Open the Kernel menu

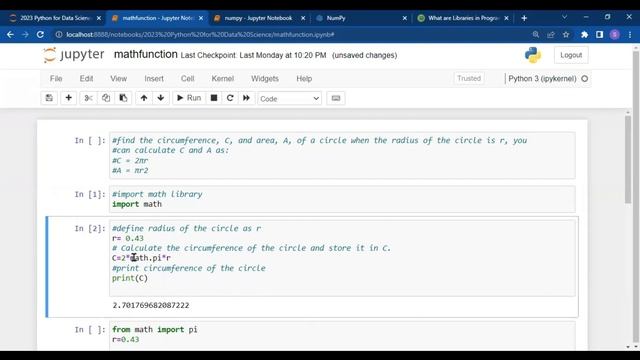pyautogui.click(x=222, y=78)
